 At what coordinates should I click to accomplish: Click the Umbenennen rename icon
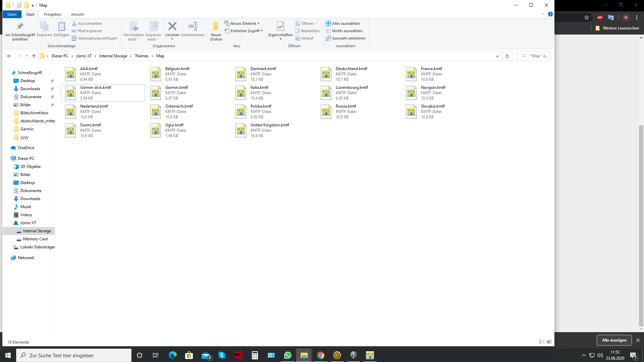tap(193, 26)
